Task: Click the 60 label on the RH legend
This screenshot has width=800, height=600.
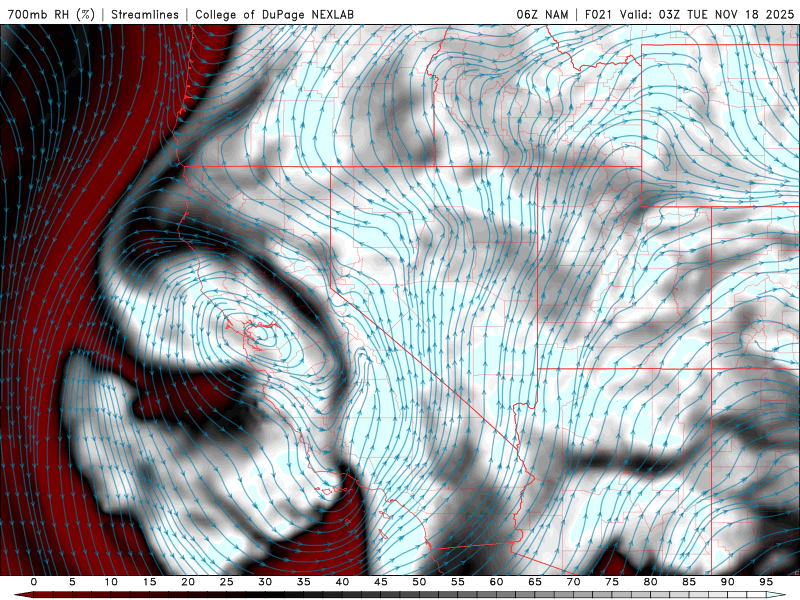Action: pos(496,582)
